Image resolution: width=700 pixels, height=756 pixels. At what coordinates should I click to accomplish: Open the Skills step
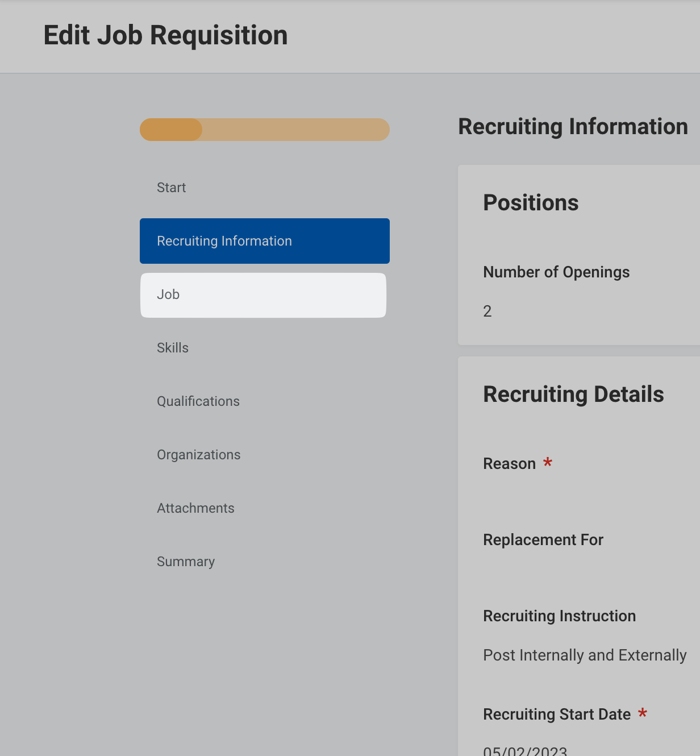tap(264, 348)
